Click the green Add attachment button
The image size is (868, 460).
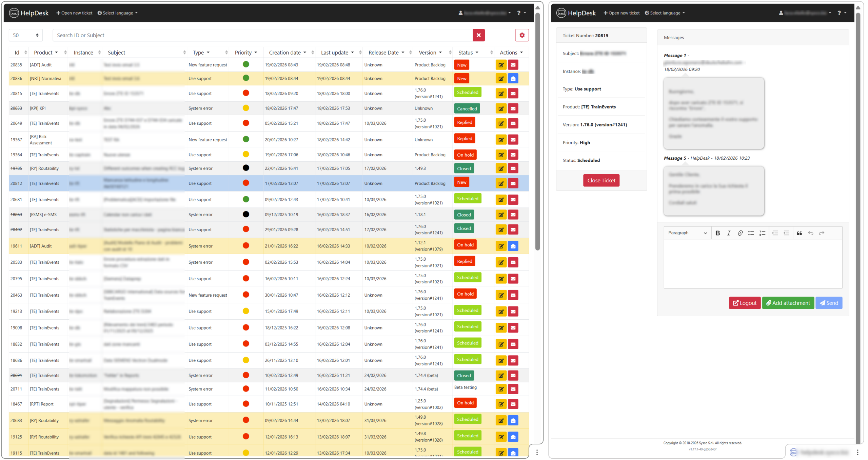[x=788, y=303]
